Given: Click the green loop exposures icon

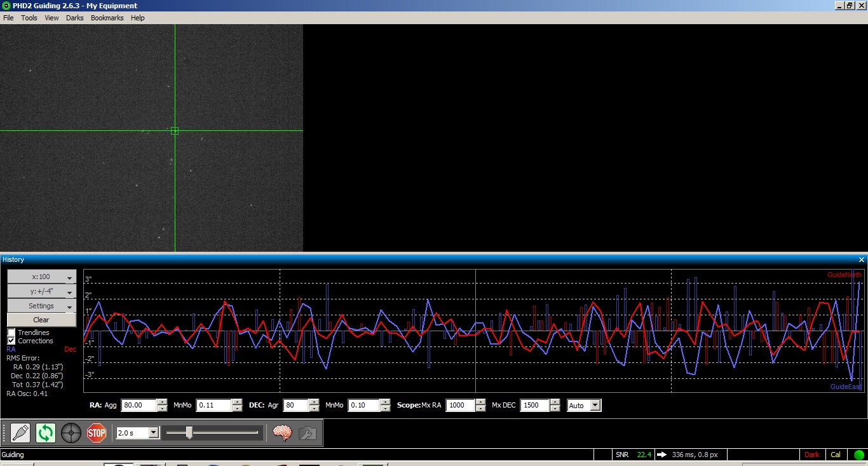Looking at the screenshot, I should click(x=46, y=434).
